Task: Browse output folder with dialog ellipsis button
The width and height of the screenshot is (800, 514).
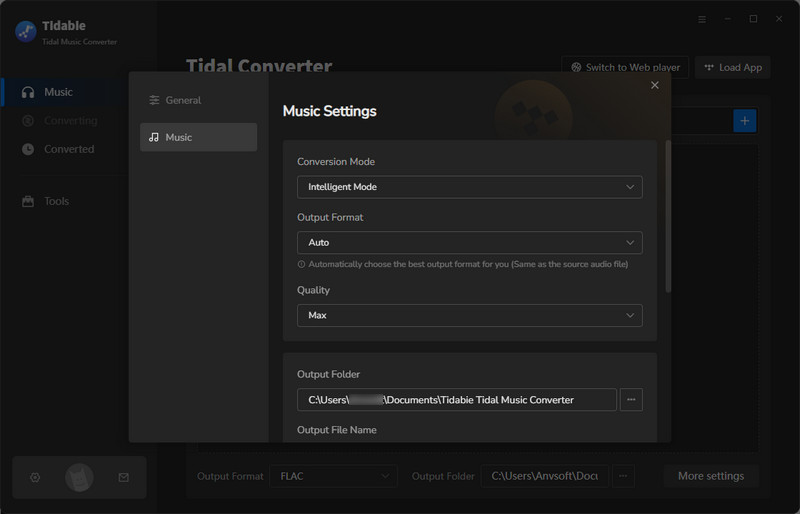Action: [631, 400]
